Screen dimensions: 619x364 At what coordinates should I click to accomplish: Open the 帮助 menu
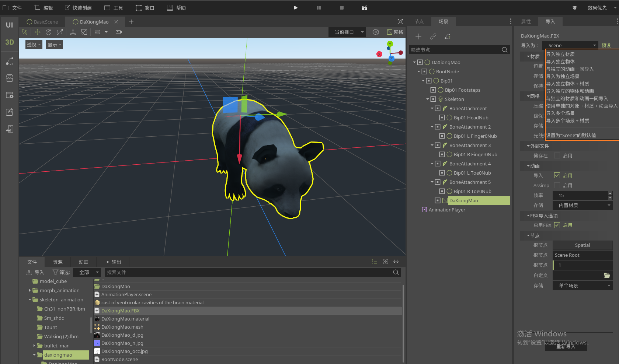click(x=177, y=8)
